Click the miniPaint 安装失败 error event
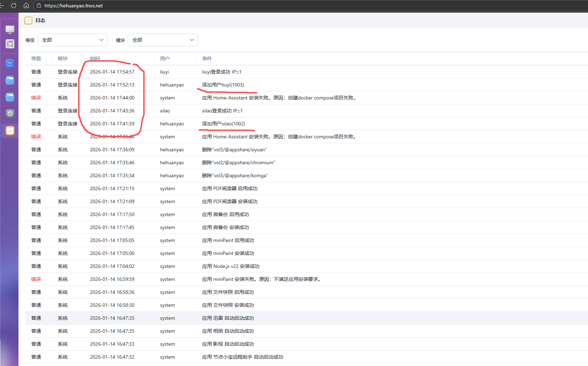Image resolution: width=588 pixels, height=366 pixels. 262,279
